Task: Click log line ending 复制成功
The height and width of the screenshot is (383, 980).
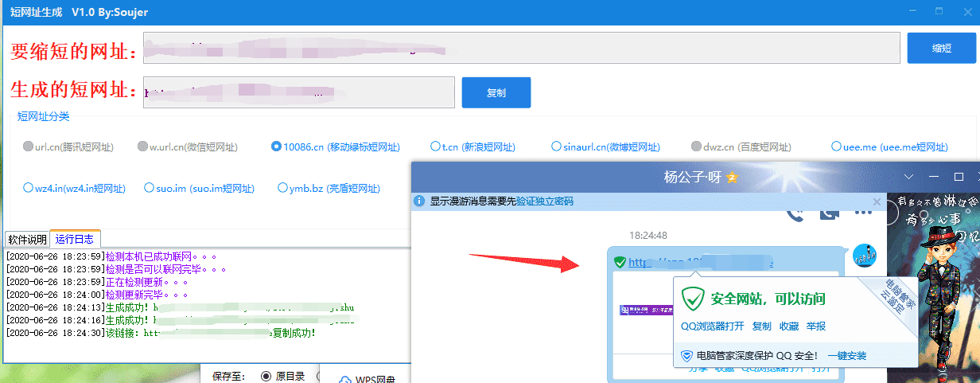Action: tap(161, 333)
